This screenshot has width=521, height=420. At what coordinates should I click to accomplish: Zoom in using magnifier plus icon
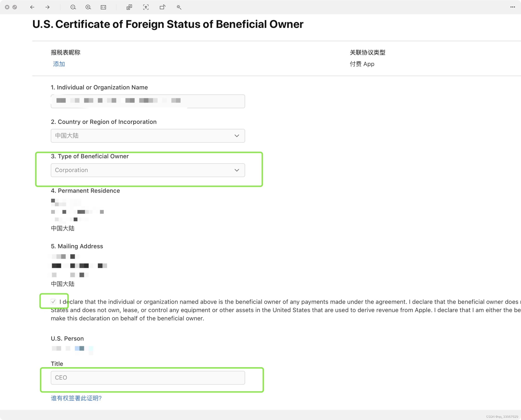pyautogui.click(x=88, y=7)
